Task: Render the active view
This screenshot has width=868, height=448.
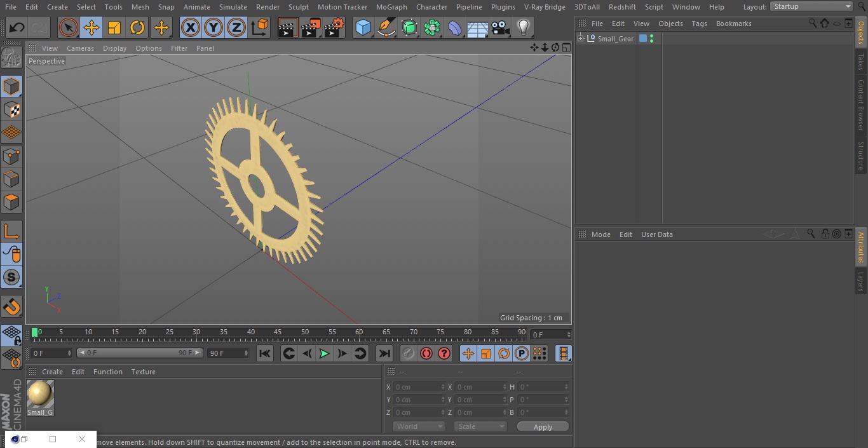Action: (288, 28)
